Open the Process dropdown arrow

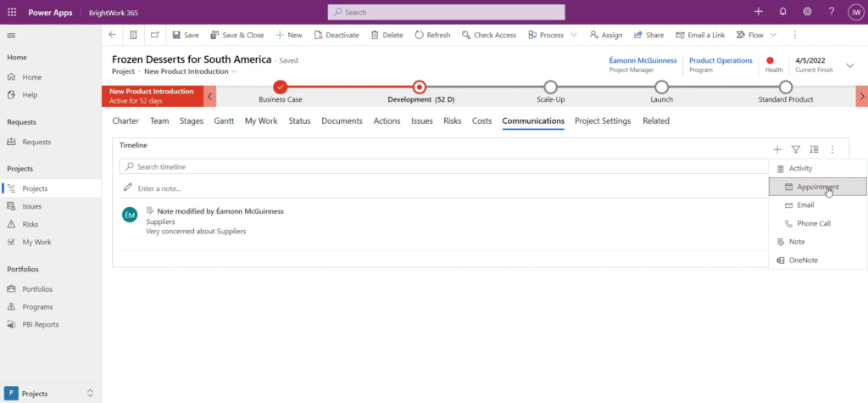pos(574,35)
